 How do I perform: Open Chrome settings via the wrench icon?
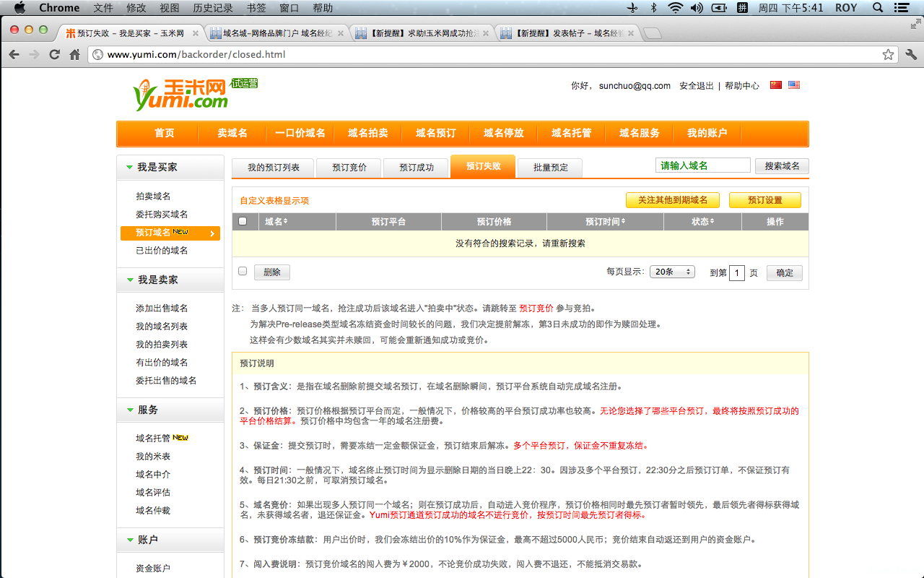pyautogui.click(x=911, y=53)
